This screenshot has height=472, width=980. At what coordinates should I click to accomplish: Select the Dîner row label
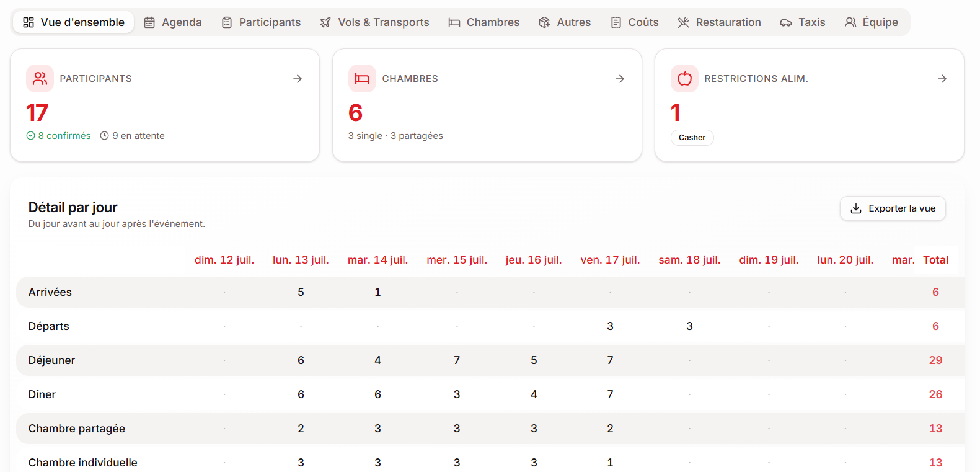[42, 394]
